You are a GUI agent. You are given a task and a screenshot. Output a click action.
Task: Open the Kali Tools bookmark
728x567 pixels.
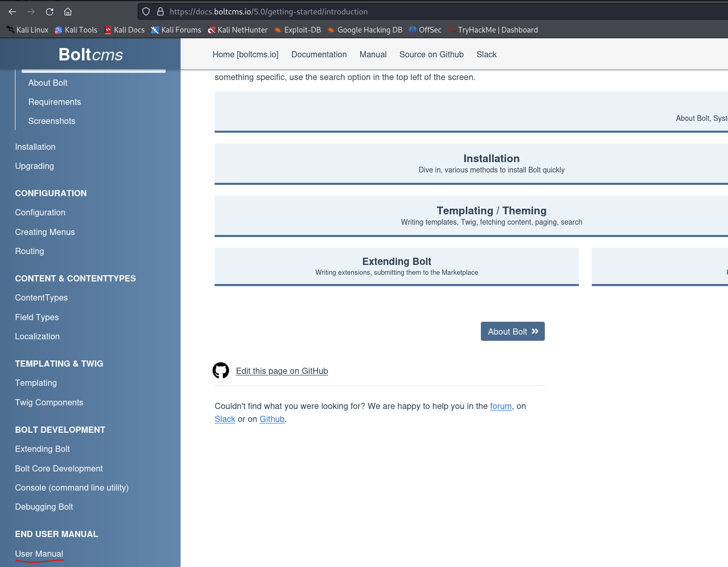(76, 30)
